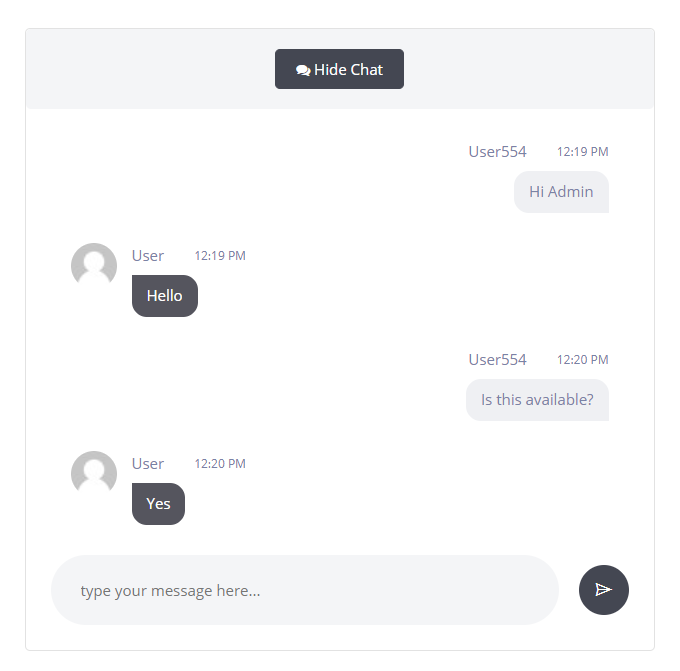Click the Yes message bubble

pos(158,504)
